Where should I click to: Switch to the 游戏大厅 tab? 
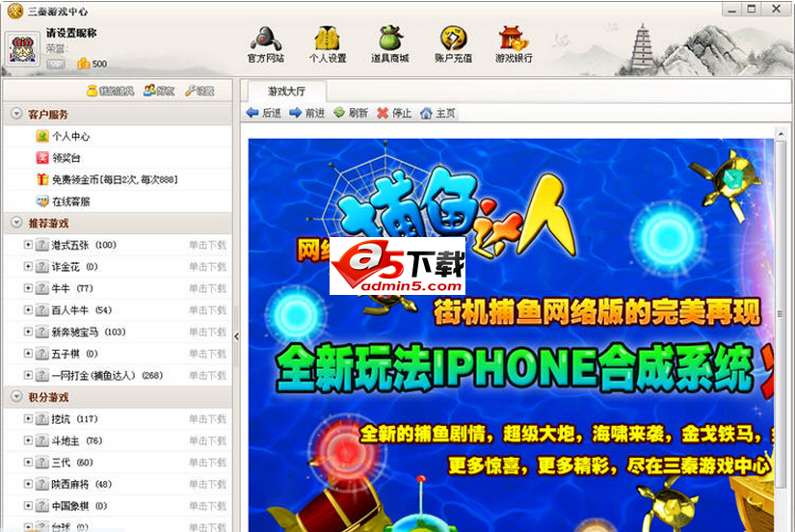pos(286,92)
